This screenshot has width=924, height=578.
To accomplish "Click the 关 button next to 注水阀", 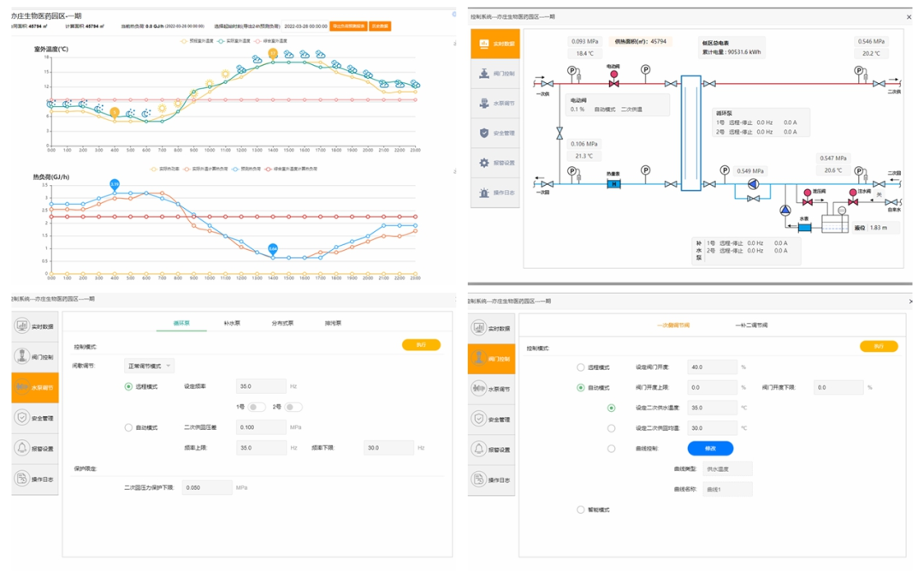I will pyautogui.click(x=879, y=194).
